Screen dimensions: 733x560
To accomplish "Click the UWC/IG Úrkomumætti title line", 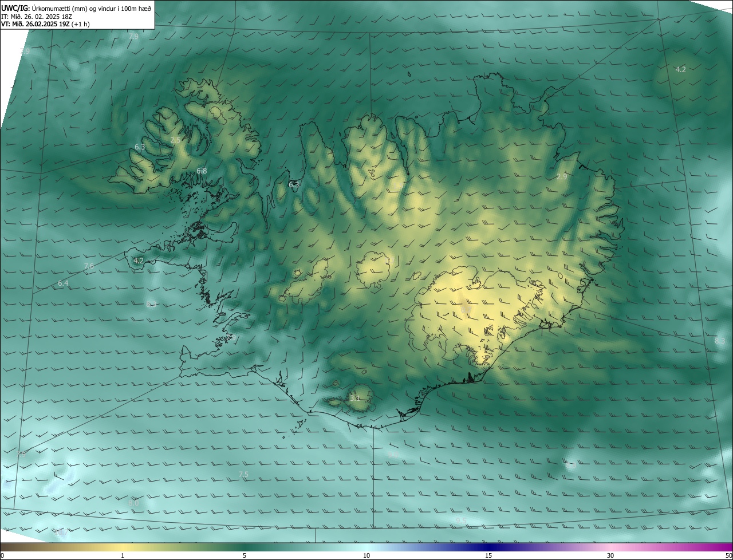I will coord(76,8).
